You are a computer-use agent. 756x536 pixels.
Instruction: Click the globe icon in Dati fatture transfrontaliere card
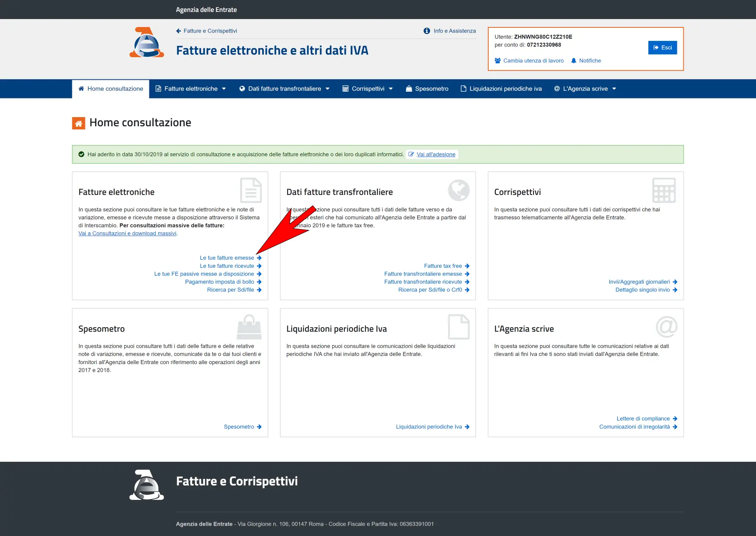(x=458, y=190)
